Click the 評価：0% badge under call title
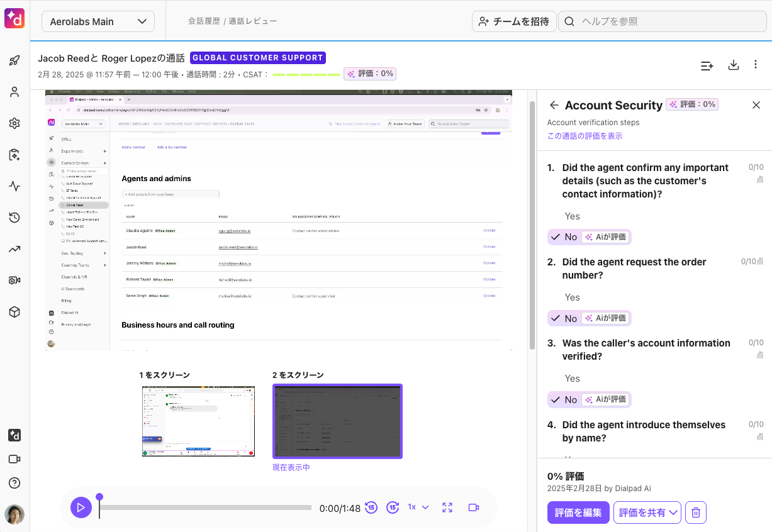Screen dimensions: 772x532 [370, 74]
